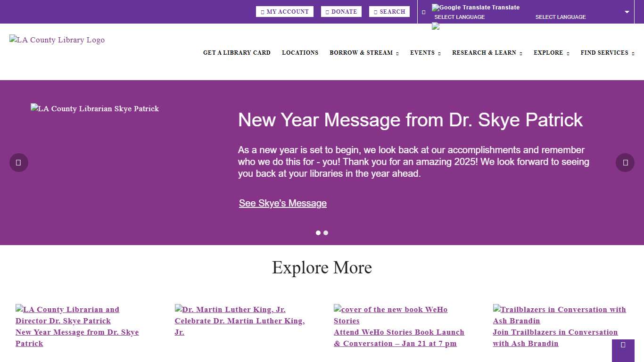Go to the Locations menu item
The height and width of the screenshot is (362, 644).
pyautogui.click(x=300, y=53)
